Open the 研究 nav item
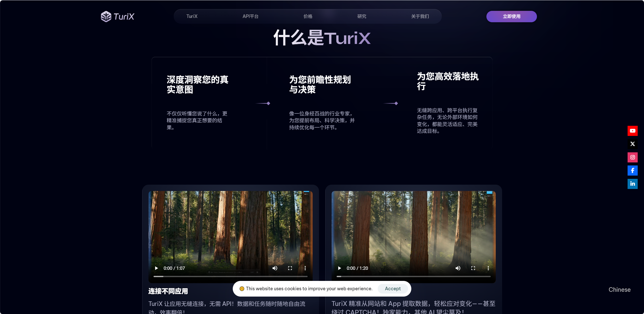The image size is (644, 314). (362, 16)
